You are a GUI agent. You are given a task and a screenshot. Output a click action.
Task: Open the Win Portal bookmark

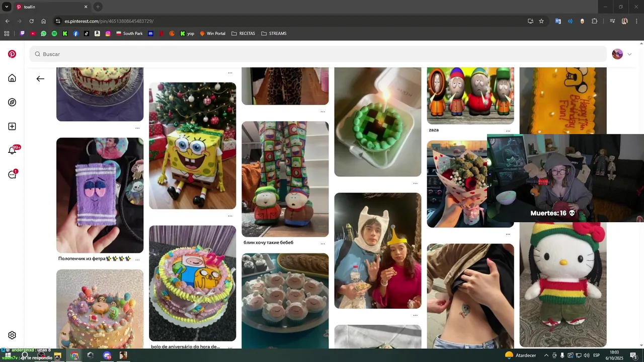[x=212, y=34]
